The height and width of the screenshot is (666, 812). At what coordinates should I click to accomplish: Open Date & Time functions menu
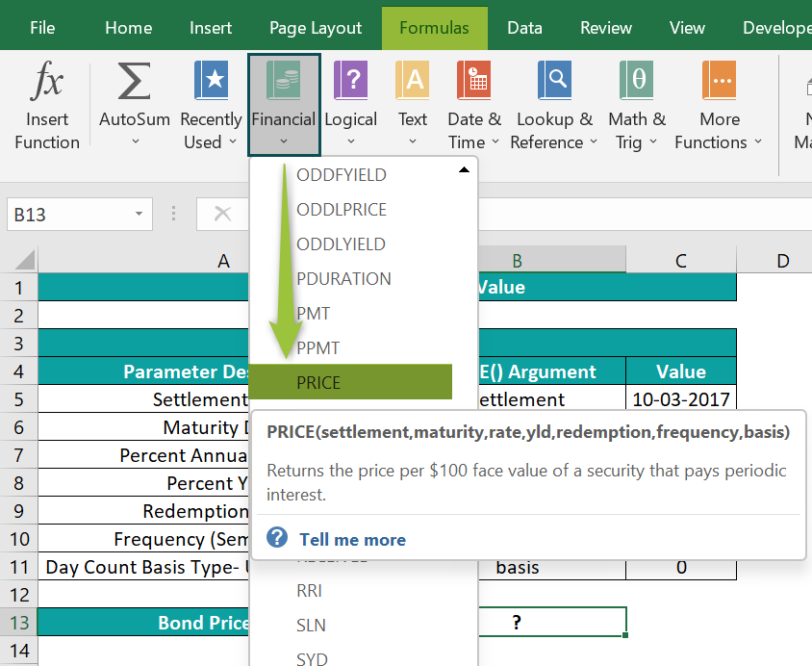tap(474, 105)
